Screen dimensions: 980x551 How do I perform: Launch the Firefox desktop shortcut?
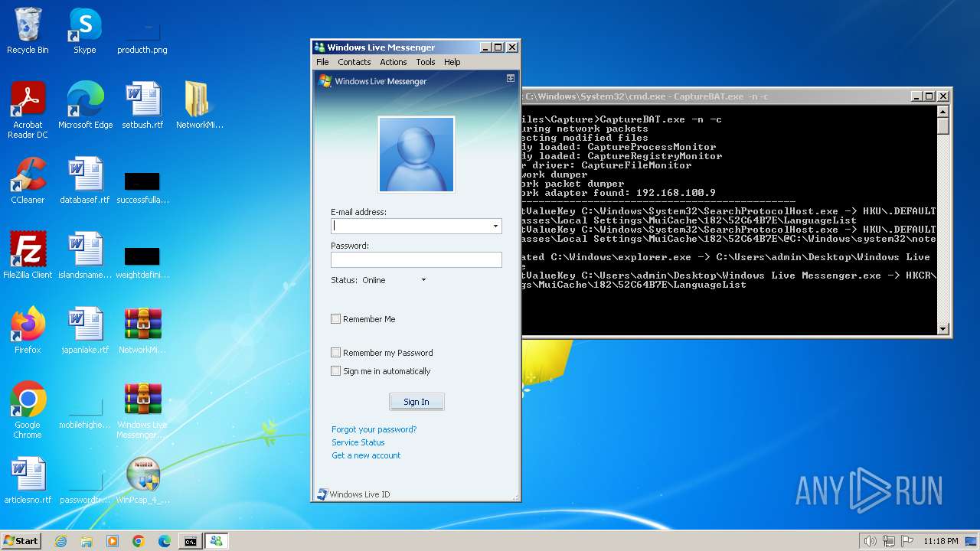[28, 331]
